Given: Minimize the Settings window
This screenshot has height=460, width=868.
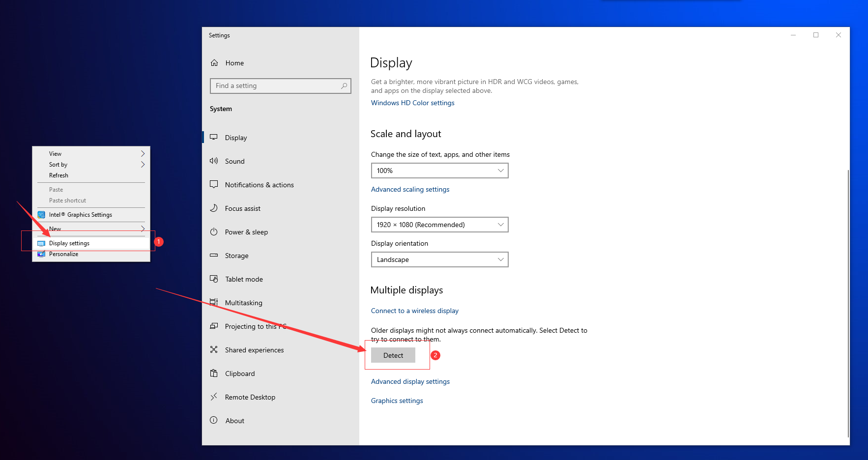Looking at the screenshot, I should pyautogui.click(x=793, y=35).
